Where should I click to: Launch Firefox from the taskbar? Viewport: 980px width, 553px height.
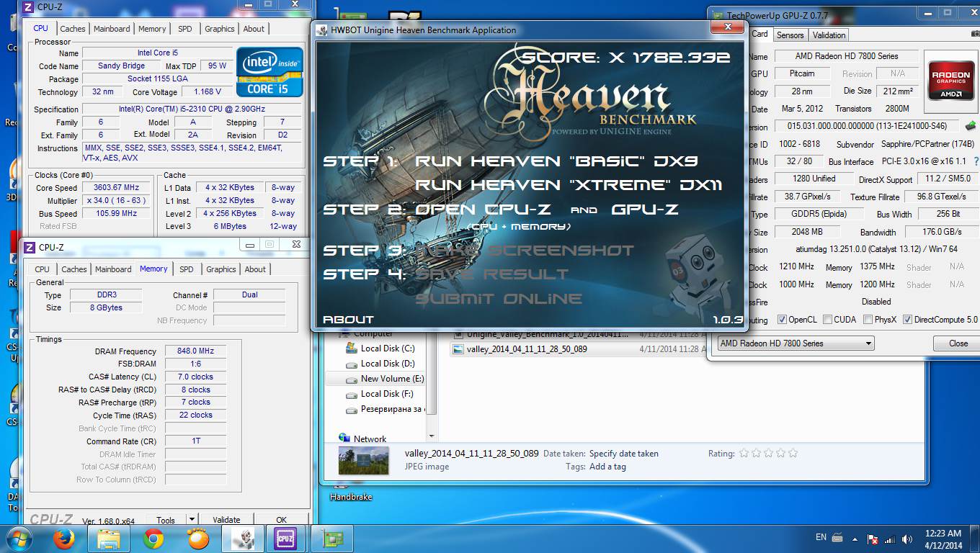coord(63,538)
